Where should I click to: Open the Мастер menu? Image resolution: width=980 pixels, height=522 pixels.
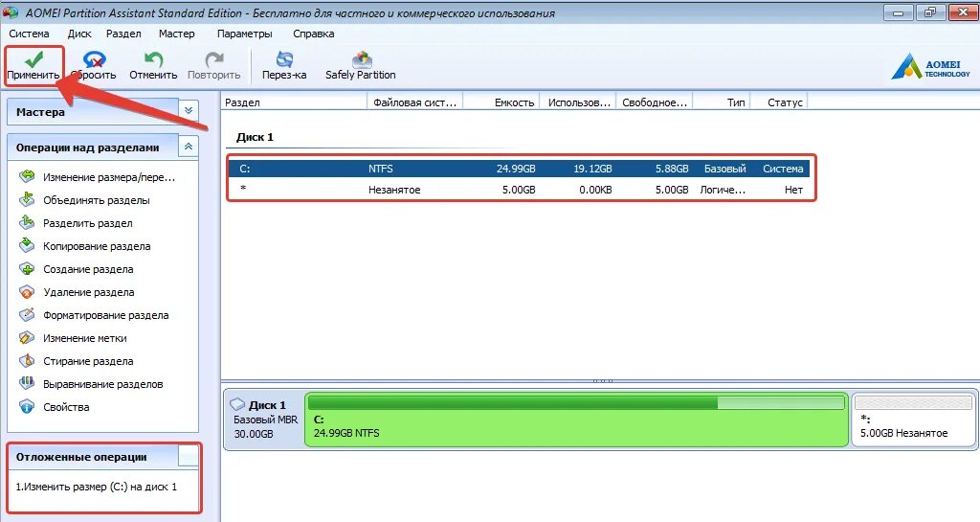[177, 34]
